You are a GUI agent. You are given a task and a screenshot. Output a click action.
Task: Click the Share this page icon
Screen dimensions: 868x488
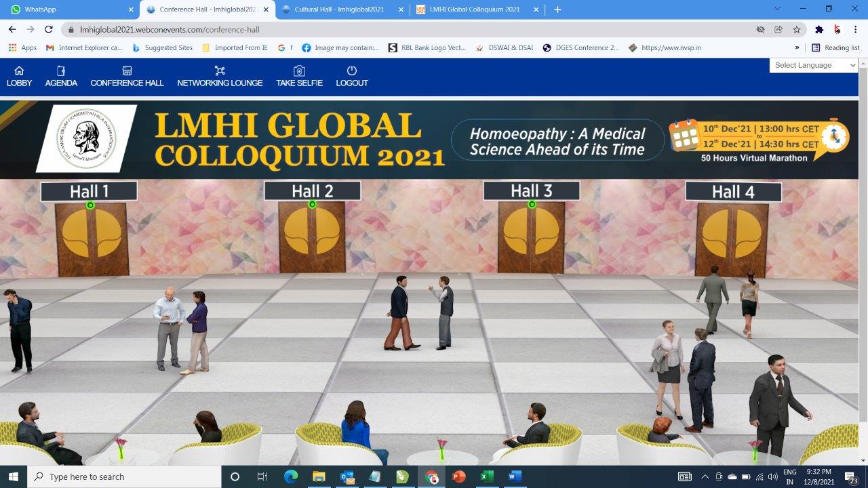coord(778,30)
